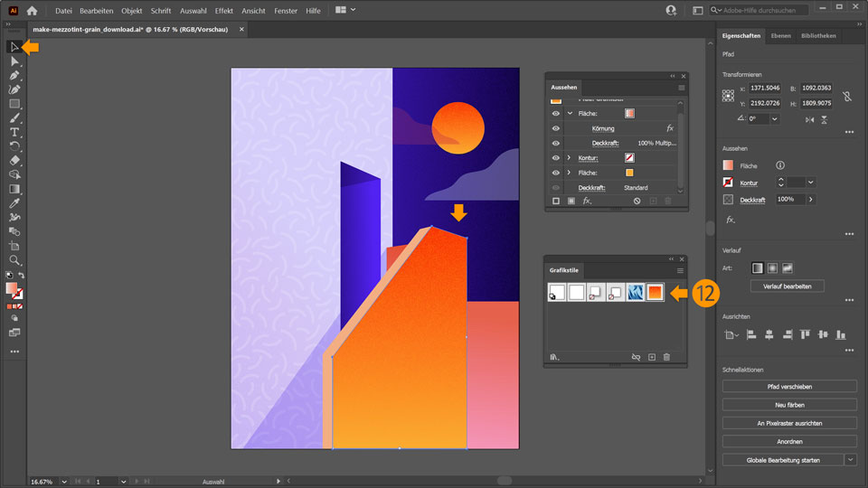The image size is (868, 488).
Task: Open the Effekt menu
Action: pyautogui.click(x=223, y=11)
